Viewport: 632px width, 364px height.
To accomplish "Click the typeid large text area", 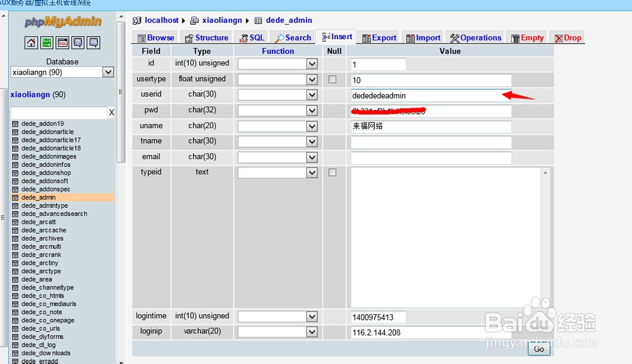I will coord(446,238).
